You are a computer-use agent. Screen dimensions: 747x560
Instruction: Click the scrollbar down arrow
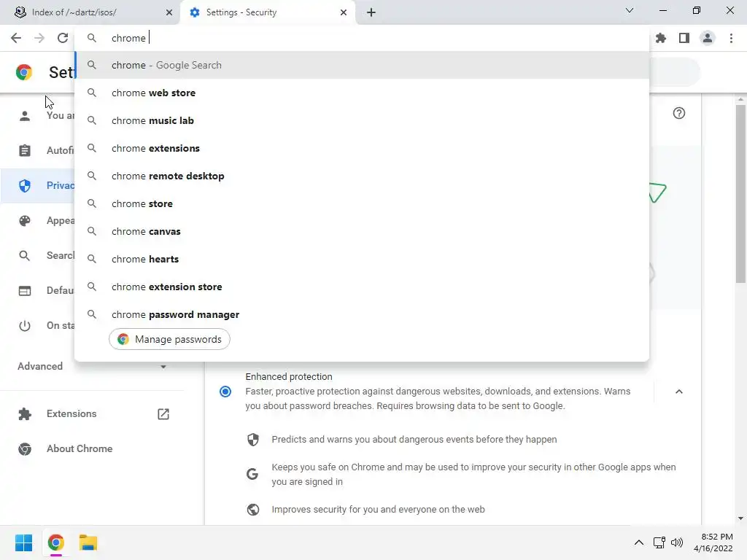(740, 518)
